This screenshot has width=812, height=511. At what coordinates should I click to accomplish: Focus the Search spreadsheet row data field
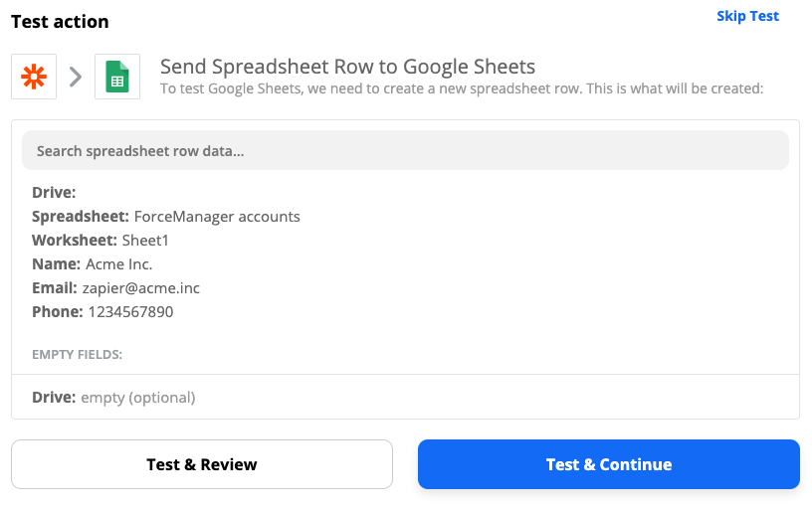click(405, 150)
